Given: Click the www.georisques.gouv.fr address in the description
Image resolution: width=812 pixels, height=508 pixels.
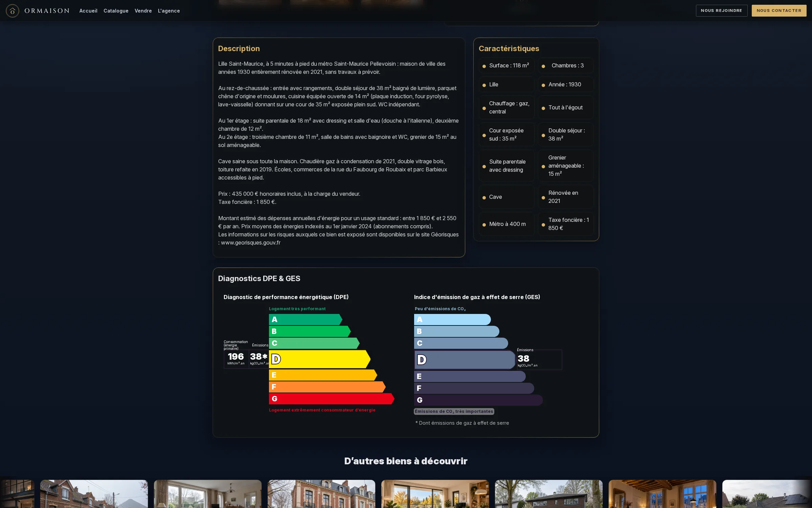Looking at the screenshot, I should click(x=251, y=242).
